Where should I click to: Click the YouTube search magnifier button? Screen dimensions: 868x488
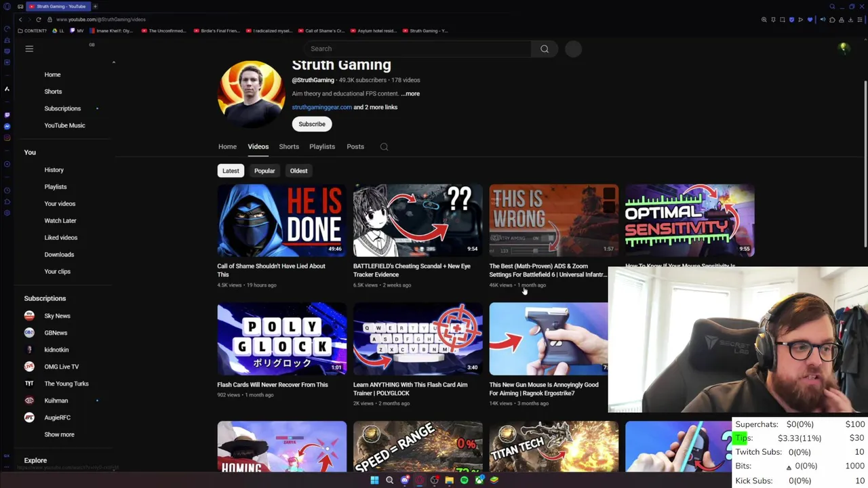(545, 49)
